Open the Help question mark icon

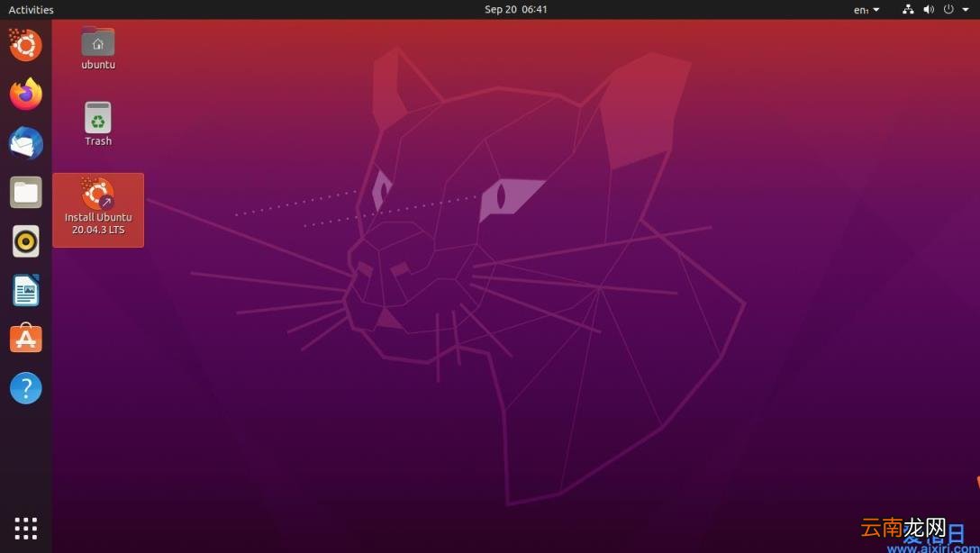pos(25,388)
